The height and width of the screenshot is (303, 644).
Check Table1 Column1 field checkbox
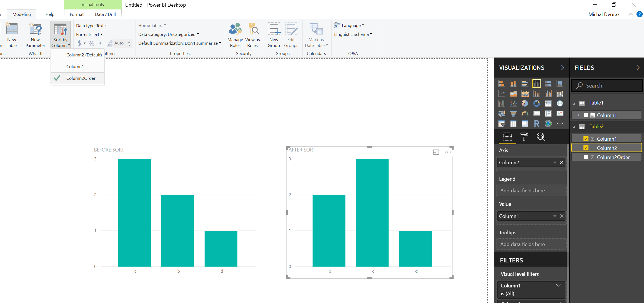click(x=586, y=115)
